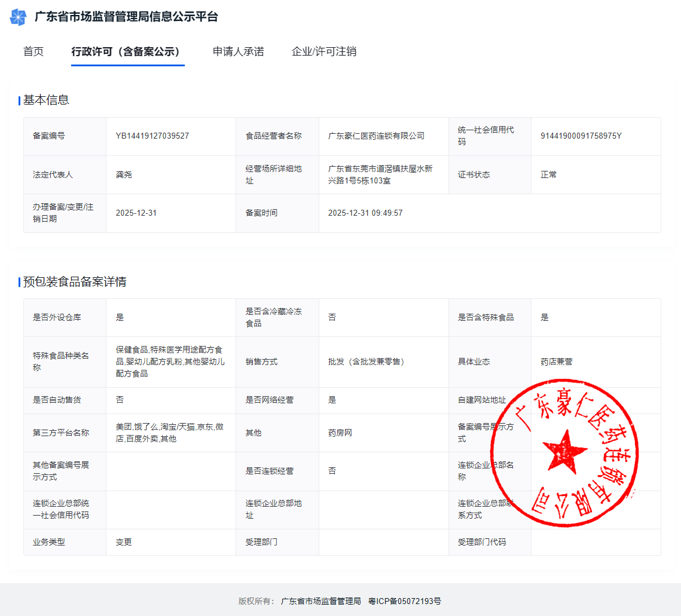Click the 是否连锁经营 label
681x616 pixels.
click(269, 471)
